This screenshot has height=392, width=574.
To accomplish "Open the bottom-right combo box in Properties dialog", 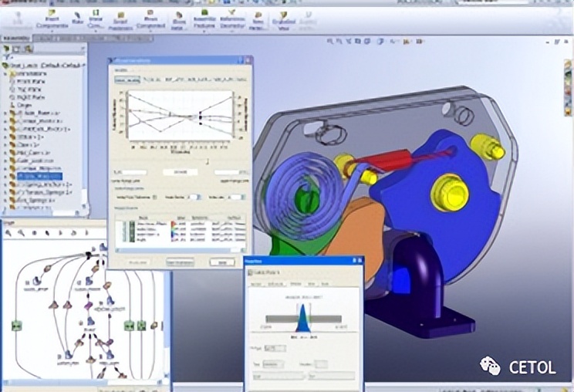I will click(x=332, y=376).
